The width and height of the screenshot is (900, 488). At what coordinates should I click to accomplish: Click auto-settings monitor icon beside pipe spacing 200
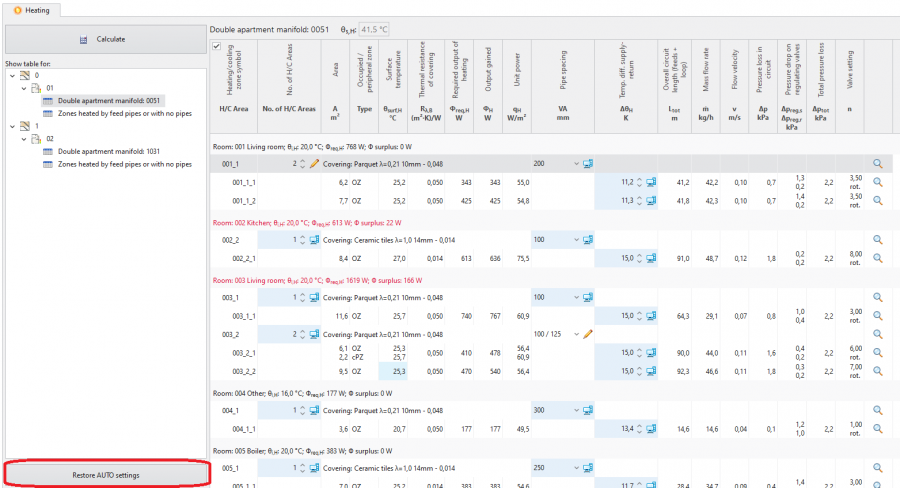[x=589, y=164]
